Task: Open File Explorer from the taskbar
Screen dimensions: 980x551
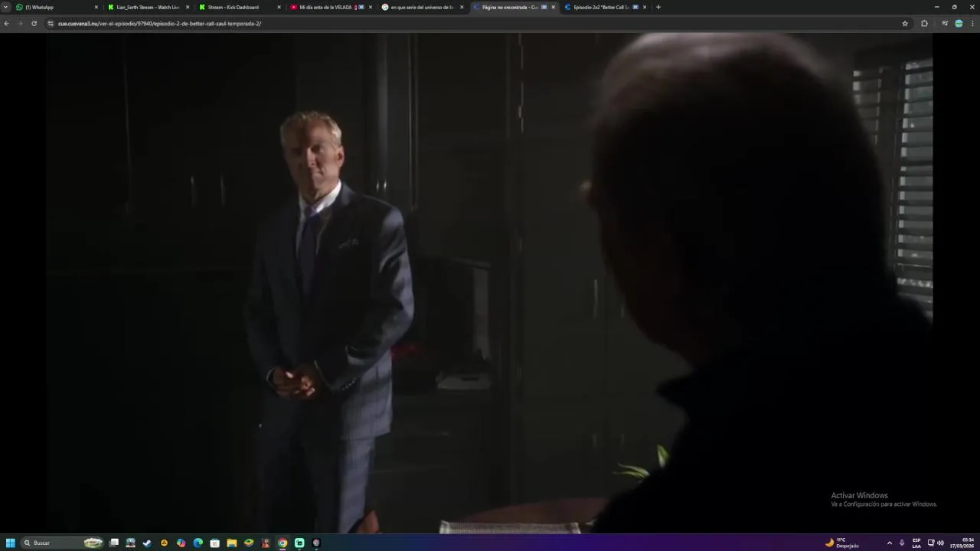Action: click(x=232, y=543)
